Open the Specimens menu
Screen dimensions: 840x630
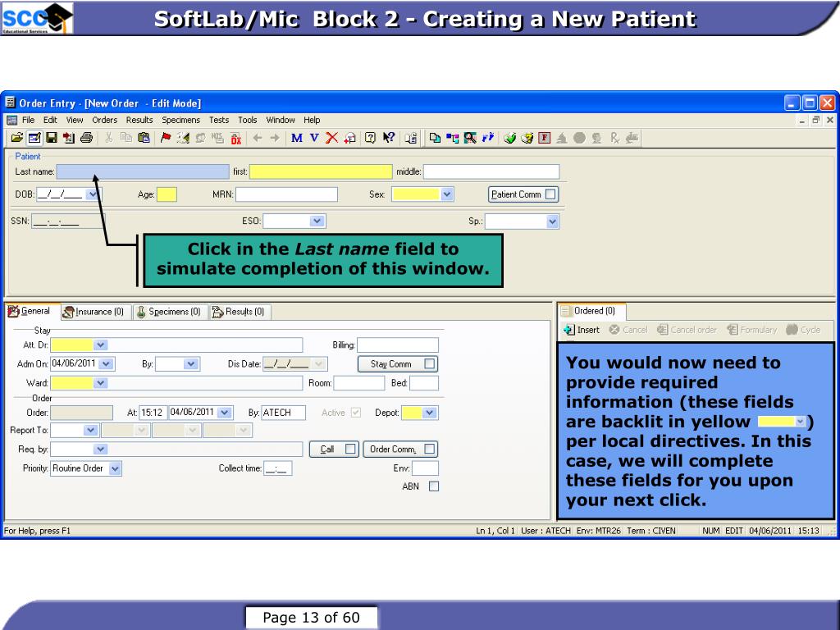coord(180,120)
